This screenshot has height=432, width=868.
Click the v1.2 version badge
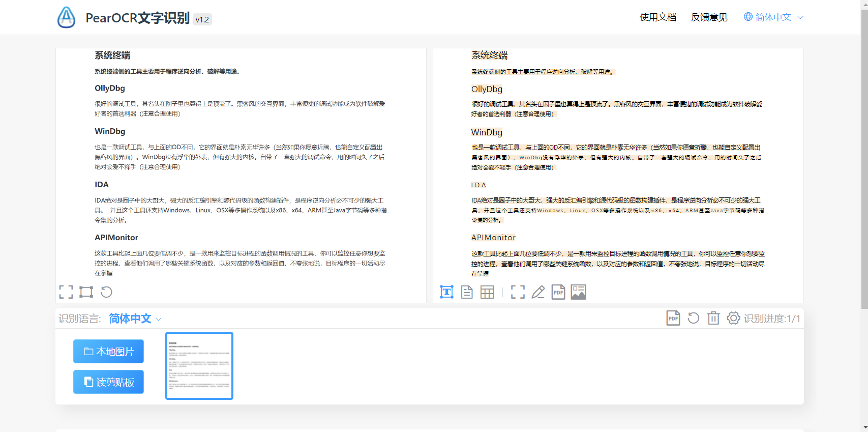point(202,19)
